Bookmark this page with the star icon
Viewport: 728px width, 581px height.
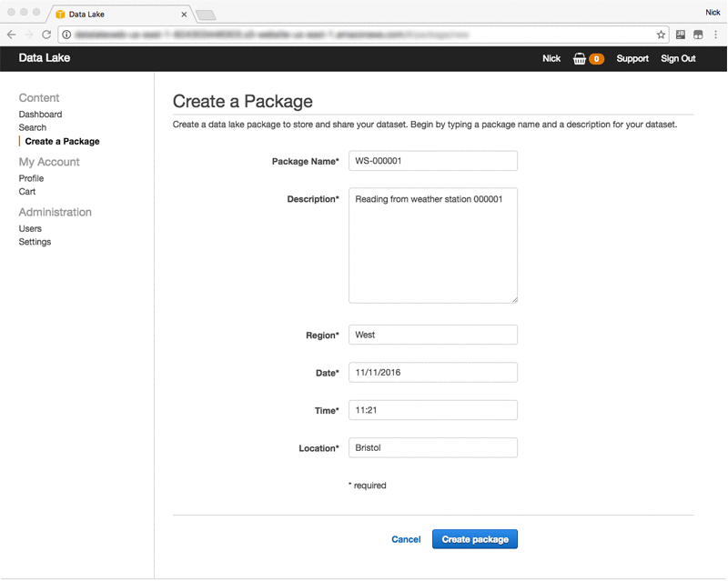point(662,34)
